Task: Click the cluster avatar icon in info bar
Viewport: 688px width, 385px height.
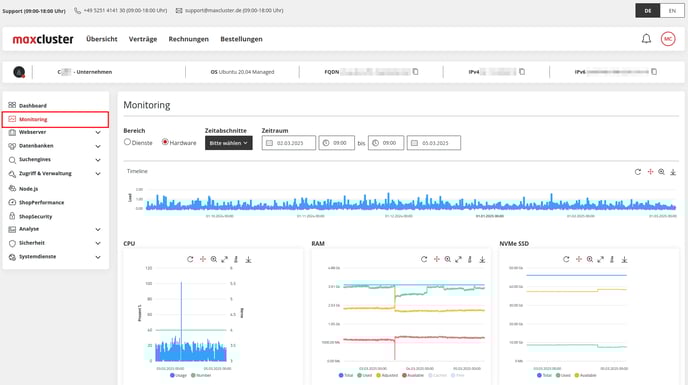Action: pyautogui.click(x=19, y=72)
